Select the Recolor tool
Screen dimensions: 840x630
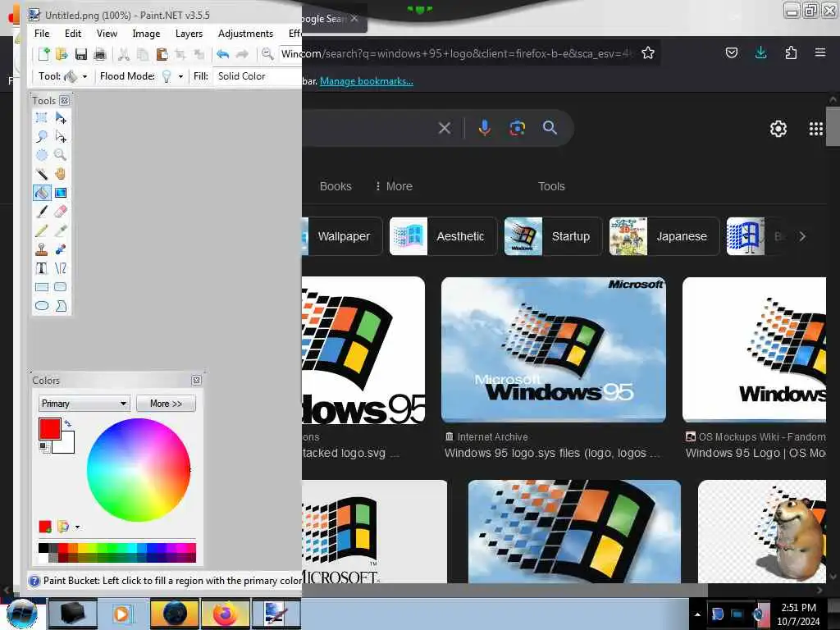(61, 249)
